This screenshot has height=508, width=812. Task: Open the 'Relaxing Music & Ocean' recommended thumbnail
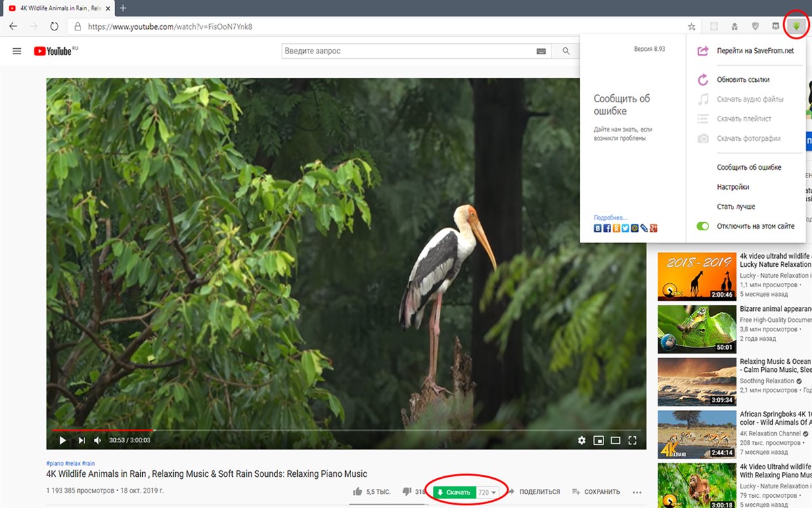click(x=696, y=382)
